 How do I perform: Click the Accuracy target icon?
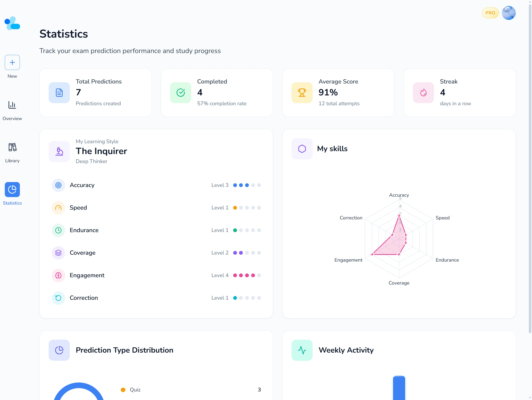pyautogui.click(x=58, y=185)
